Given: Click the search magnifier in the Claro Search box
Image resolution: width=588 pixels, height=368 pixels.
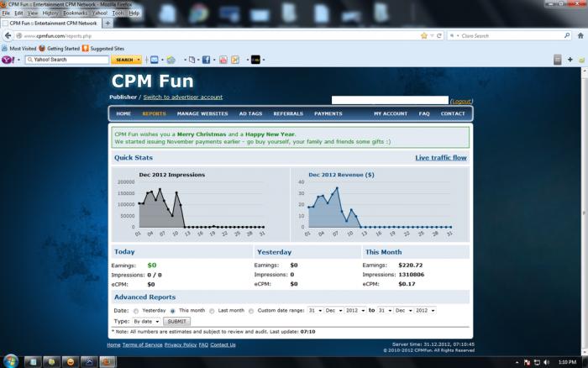Looking at the screenshot, I should coord(567,35).
